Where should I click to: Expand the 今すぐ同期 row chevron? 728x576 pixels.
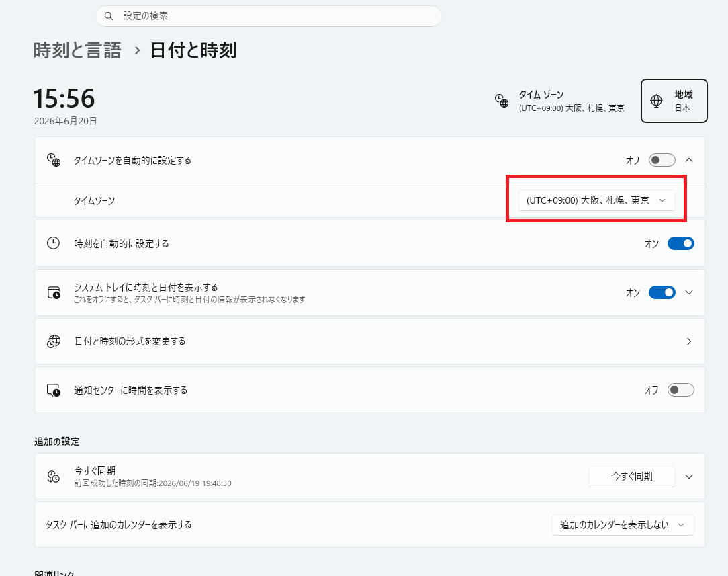pyautogui.click(x=689, y=477)
